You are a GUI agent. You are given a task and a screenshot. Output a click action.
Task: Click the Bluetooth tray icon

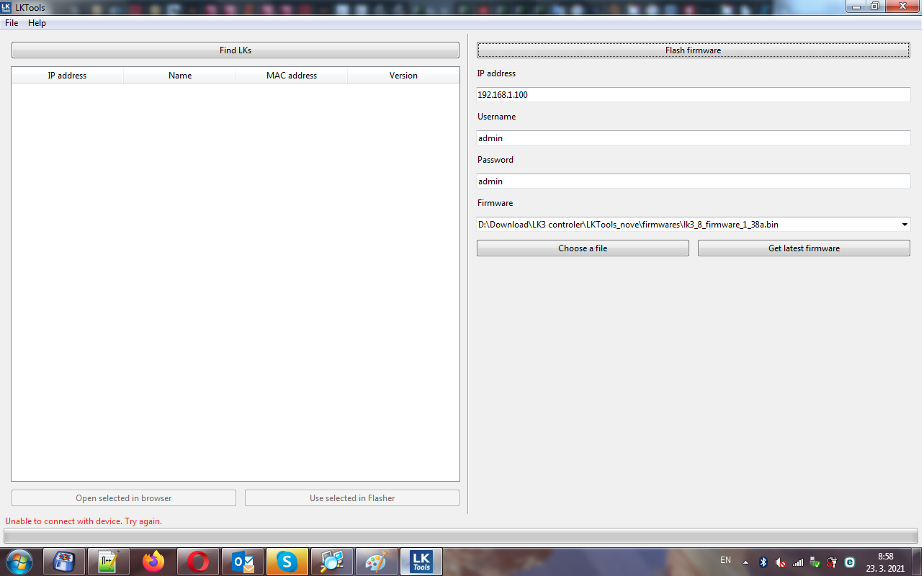click(x=763, y=562)
